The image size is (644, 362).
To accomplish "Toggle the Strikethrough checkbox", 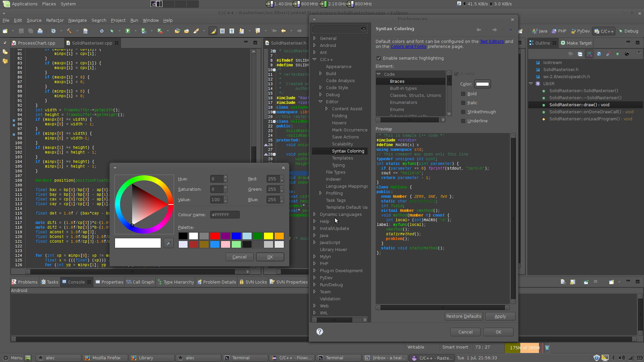I will point(463,112).
